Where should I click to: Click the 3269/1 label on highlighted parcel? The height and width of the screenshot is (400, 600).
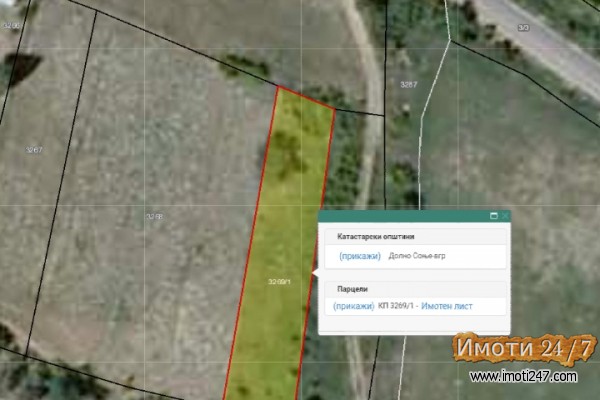click(279, 282)
